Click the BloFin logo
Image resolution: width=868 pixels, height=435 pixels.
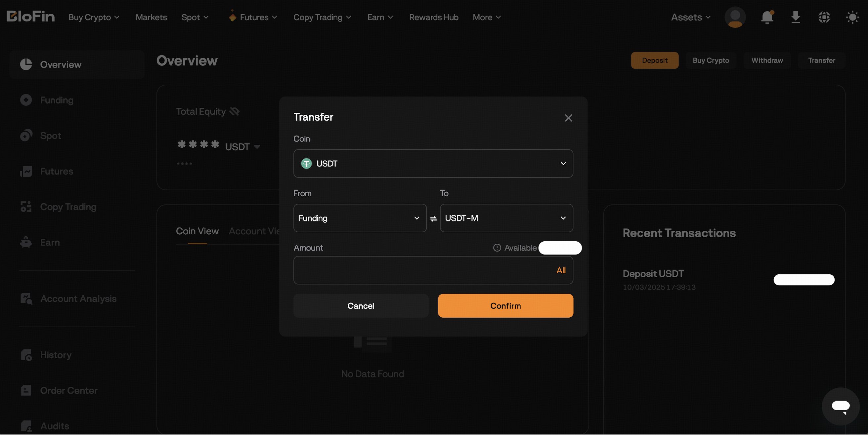click(31, 16)
